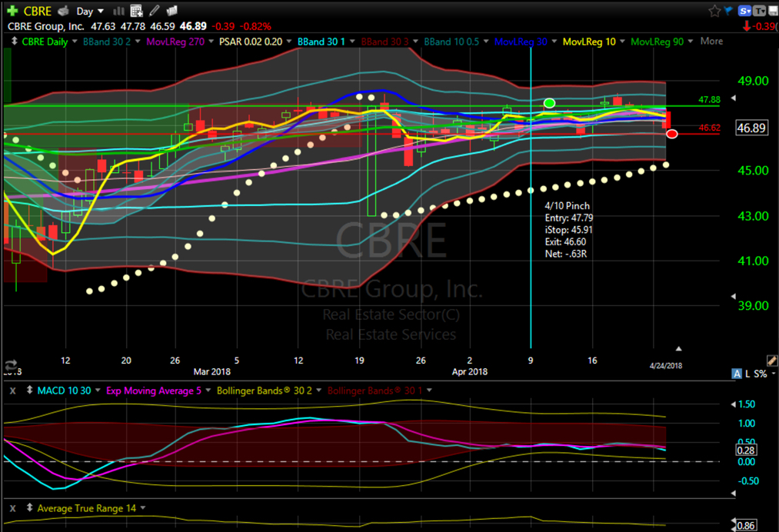The image size is (779, 532).
Task: Click the move arrows icon beside MACD 10 30
Action: (x=29, y=391)
